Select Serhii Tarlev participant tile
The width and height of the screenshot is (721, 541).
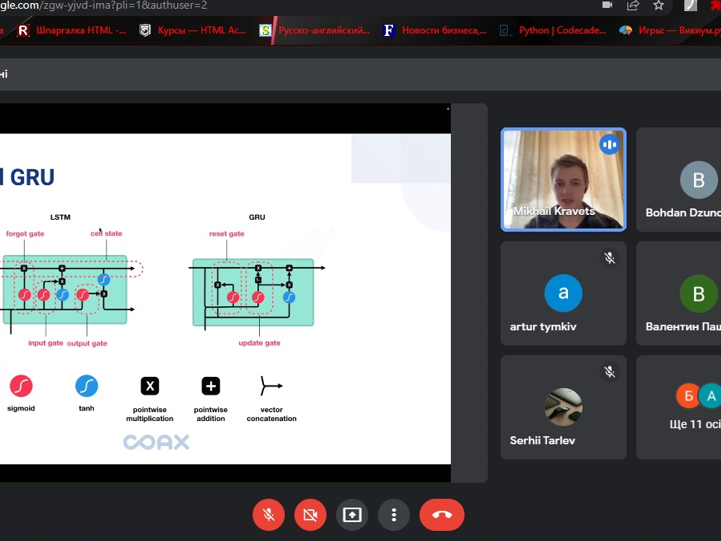tap(563, 408)
